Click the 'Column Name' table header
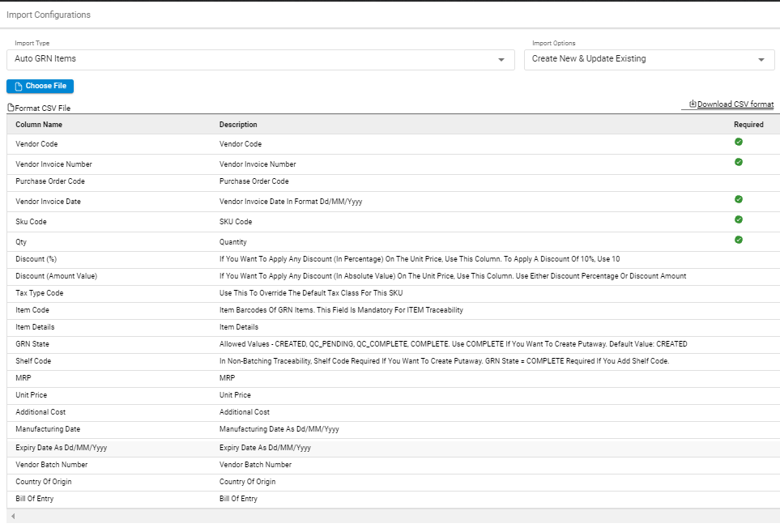This screenshot has width=780, height=532. coord(39,125)
